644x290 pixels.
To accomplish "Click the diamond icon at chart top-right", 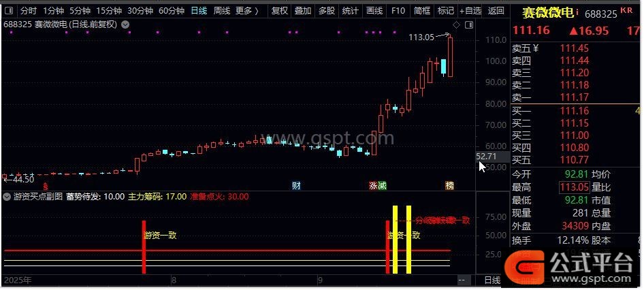I will (x=456, y=25).
